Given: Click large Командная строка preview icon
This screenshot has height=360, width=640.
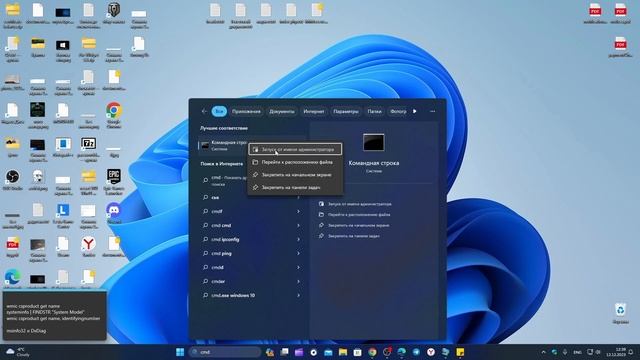Looking at the screenshot, I should tap(373, 142).
